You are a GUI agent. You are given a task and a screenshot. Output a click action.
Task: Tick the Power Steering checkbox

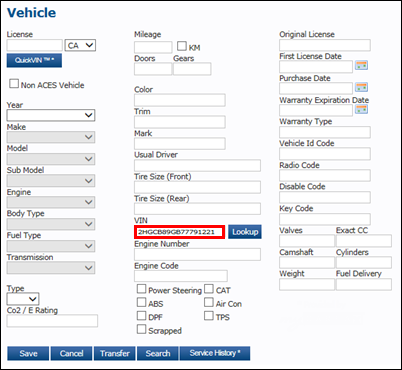(x=141, y=289)
